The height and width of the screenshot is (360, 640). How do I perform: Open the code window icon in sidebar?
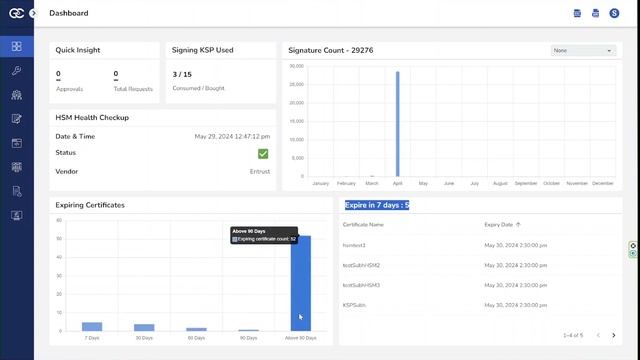point(17,143)
